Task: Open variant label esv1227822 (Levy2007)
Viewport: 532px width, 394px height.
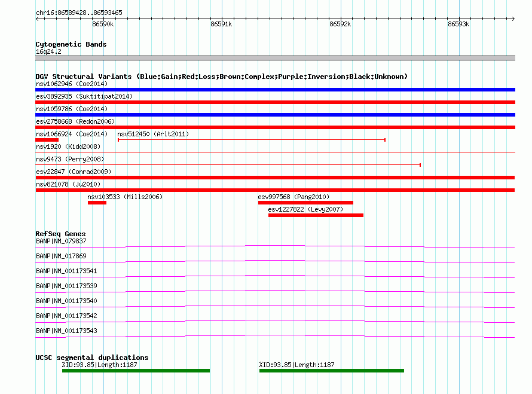Action: 305,209
